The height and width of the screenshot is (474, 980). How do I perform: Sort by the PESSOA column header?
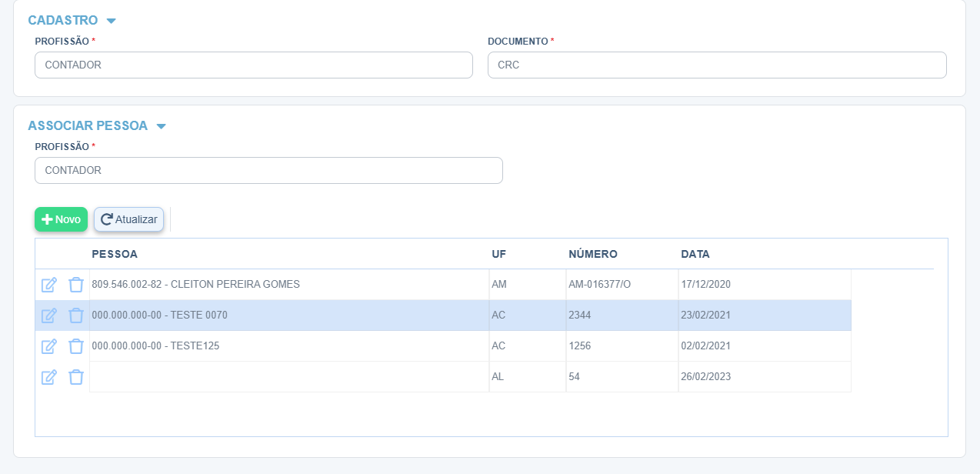(115, 254)
